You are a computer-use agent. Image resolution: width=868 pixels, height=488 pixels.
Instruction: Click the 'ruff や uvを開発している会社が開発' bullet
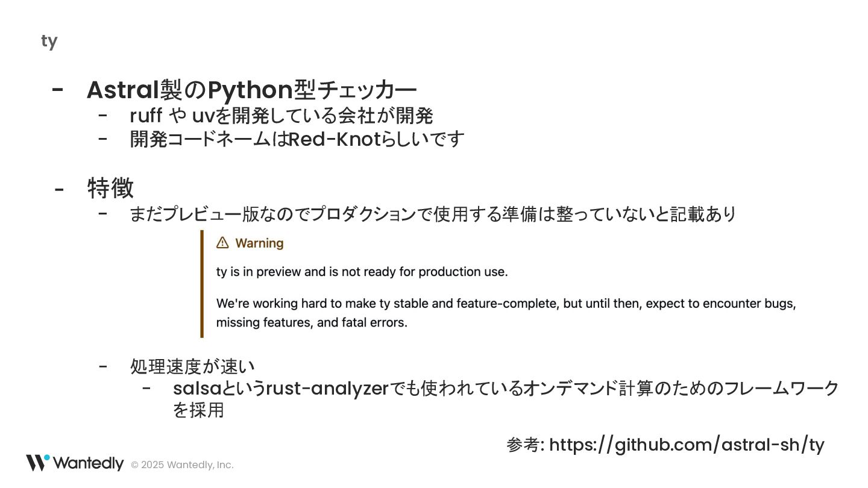(x=281, y=115)
